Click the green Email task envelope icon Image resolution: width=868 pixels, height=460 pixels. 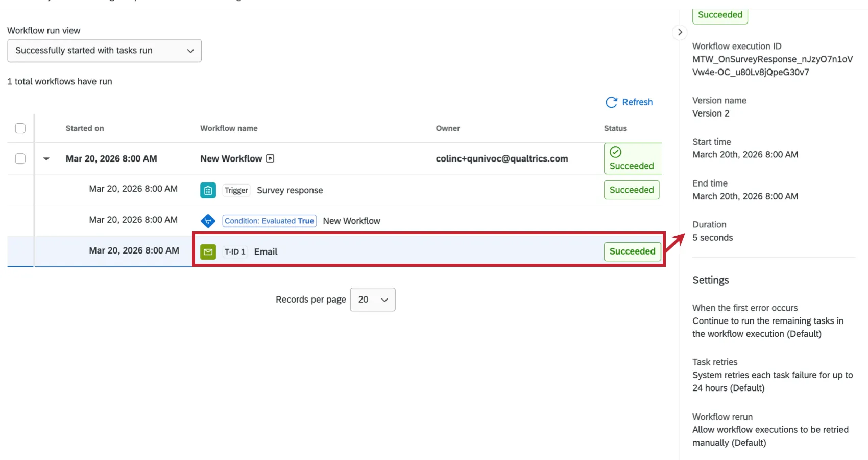[208, 251]
